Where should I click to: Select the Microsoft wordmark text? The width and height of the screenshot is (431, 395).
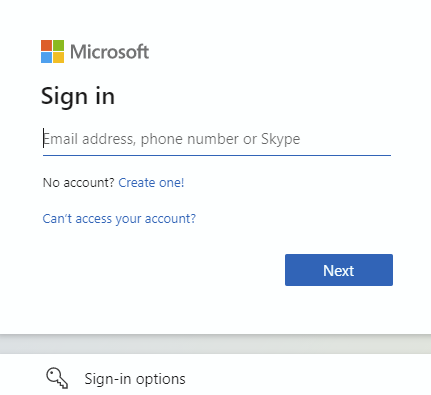pyautogui.click(x=109, y=52)
